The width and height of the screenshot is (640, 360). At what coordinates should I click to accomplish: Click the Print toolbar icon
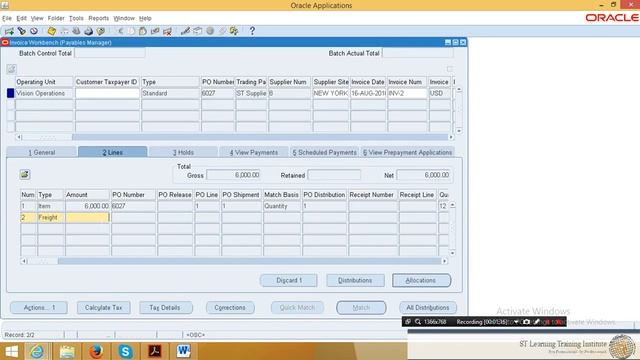tap(89, 31)
